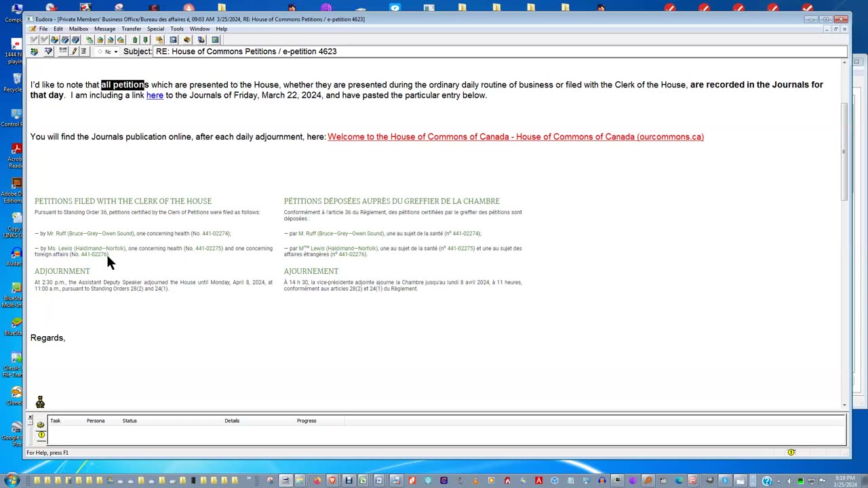
Task: Close the task status panel
Action: 31,417
